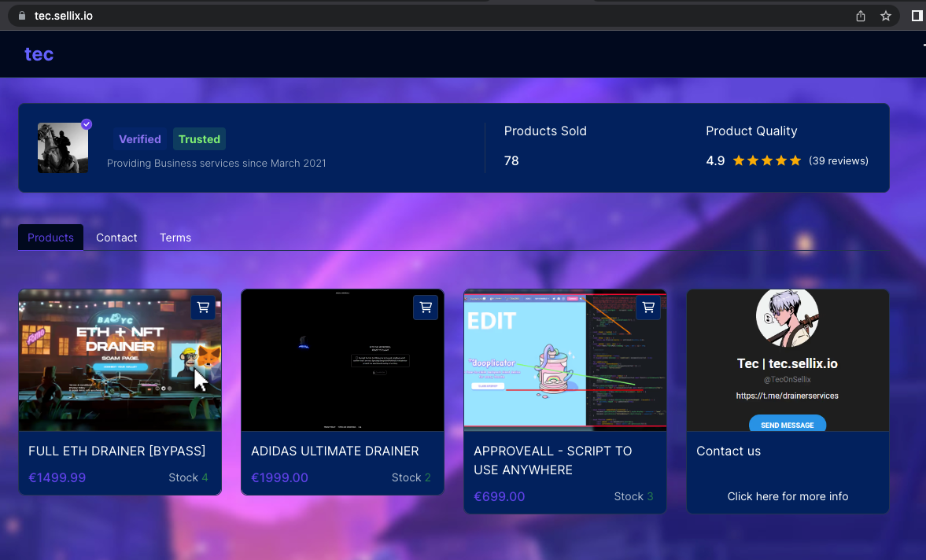This screenshot has width=926, height=560.
Task: Click 'Tec | tec.sellix.io' title
Action: pyautogui.click(x=788, y=363)
